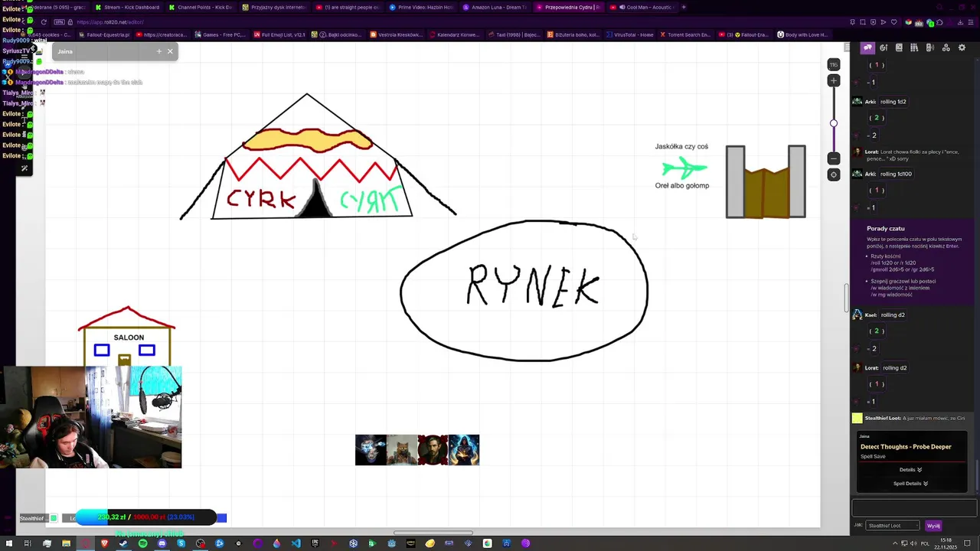Click the horizontal canvas scrollbar
Image resolution: width=980 pixels, height=551 pixels.
tap(433, 533)
